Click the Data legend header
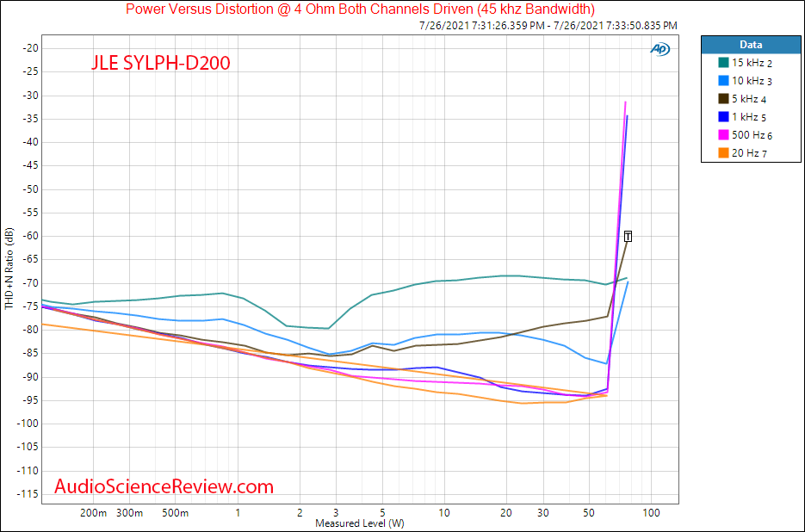Screen dimensions: 805x532 751,45
